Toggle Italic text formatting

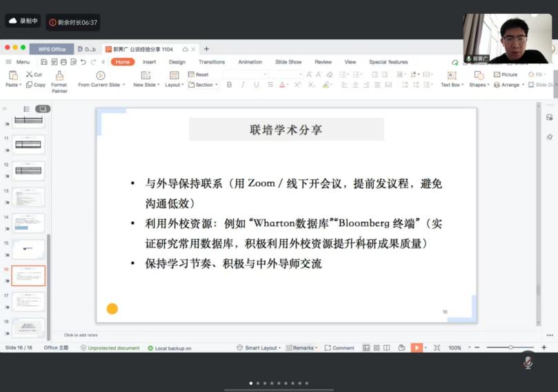click(242, 85)
